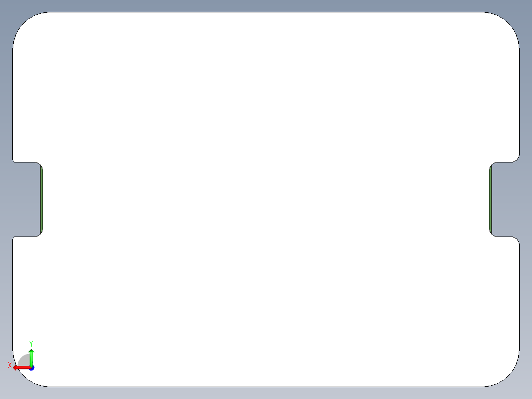The image size is (532, 399).
Task: Click the bottom straight edge of the plate
Action: pos(266,387)
